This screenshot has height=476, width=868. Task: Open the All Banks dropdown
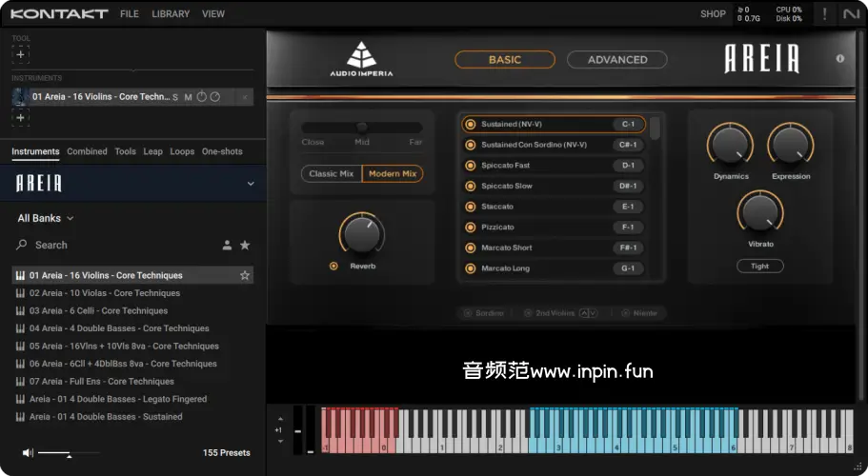pyautogui.click(x=46, y=218)
